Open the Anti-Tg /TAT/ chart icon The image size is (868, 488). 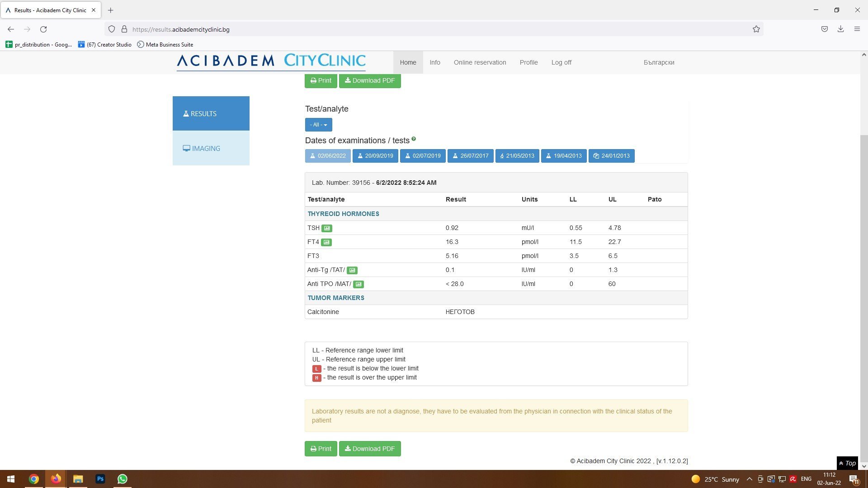point(352,270)
